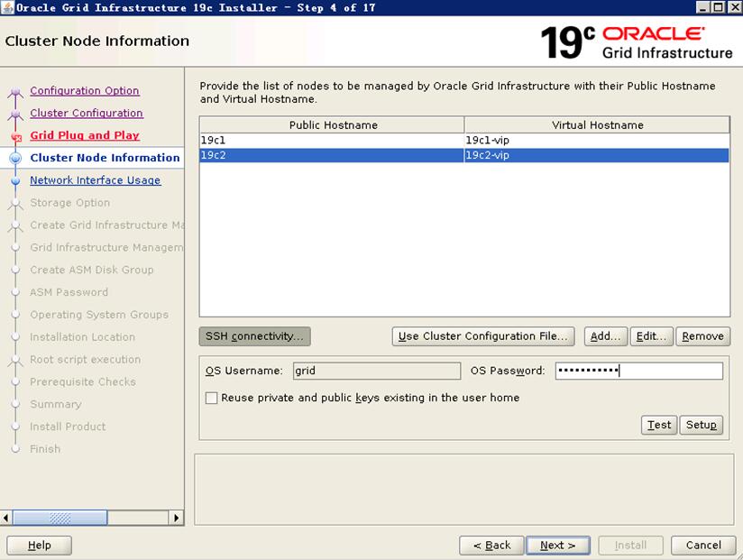The image size is (743, 560).
Task: Check Reuse private and public keys option
Action: (211, 398)
